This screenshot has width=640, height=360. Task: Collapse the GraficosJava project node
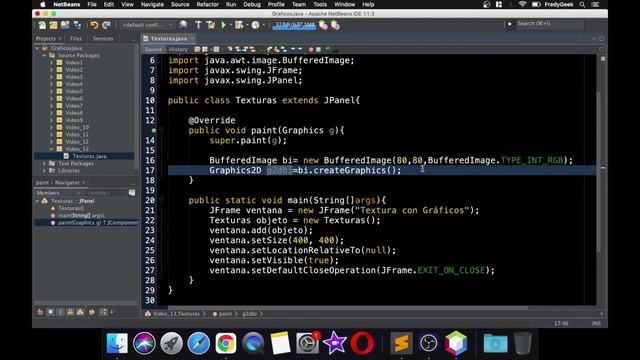click(37, 48)
